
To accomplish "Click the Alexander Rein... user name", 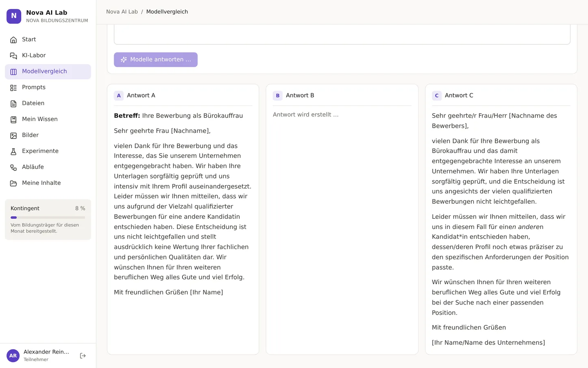I will click(x=46, y=352).
